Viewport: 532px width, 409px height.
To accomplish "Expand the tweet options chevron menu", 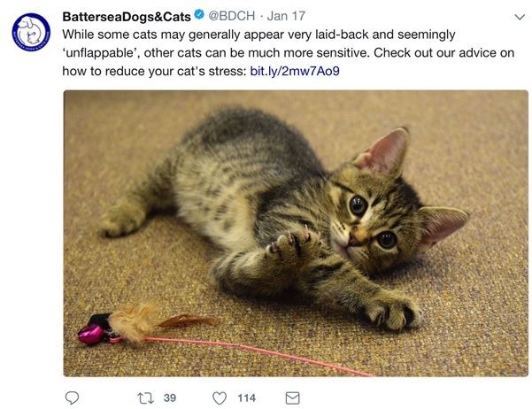I will (520, 17).
